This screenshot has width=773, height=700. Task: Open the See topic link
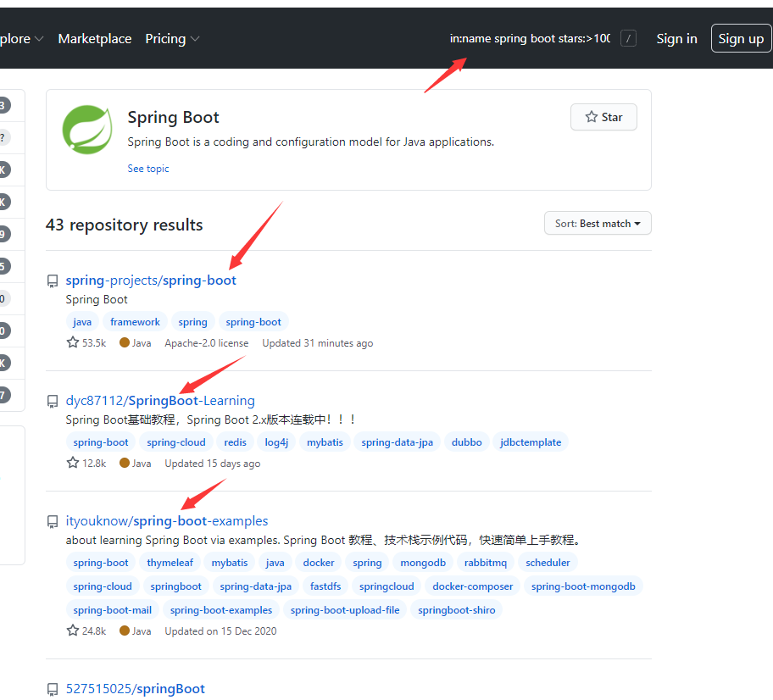[x=147, y=169]
